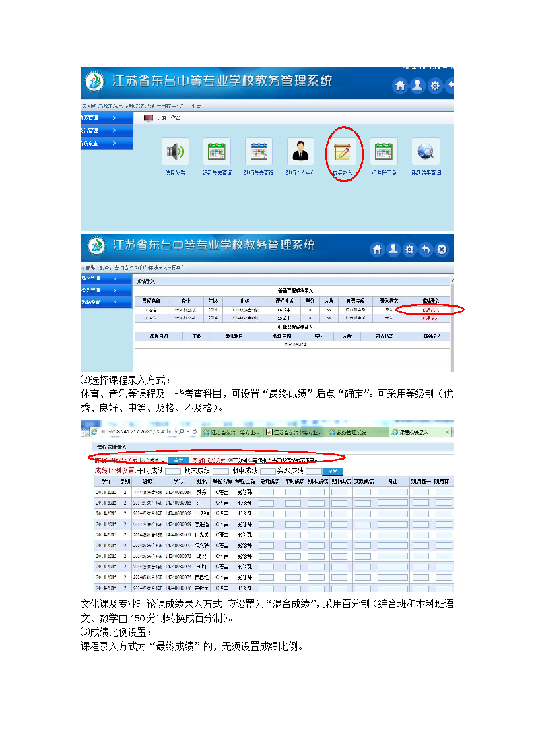
Task: Select the first 江苏省东台中等专业 browser tab
Action: (x=231, y=433)
